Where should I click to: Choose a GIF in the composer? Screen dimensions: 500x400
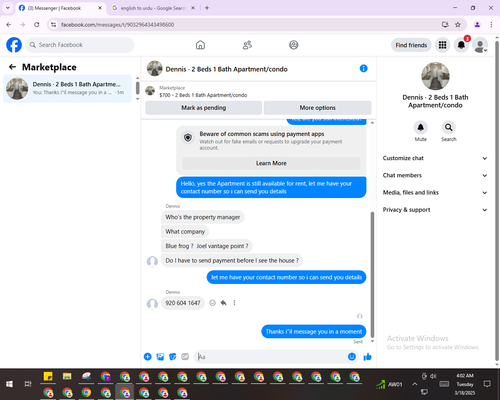coord(185,357)
